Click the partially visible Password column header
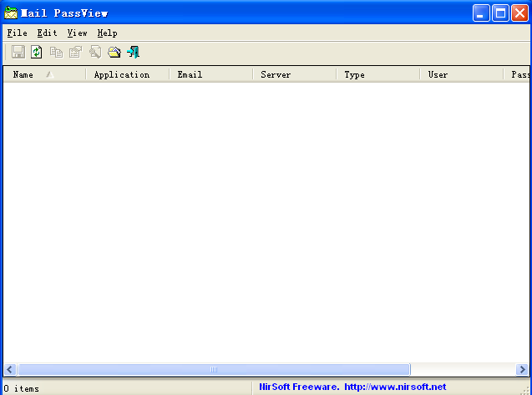This screenshot has height=395, width=532. point(516,74)
